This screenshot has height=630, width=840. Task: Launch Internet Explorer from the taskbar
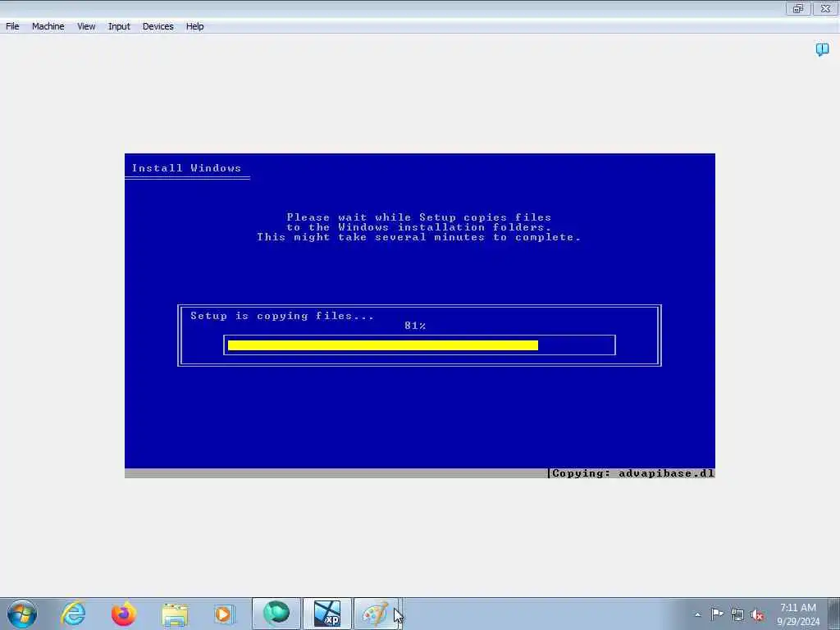coord(73,614)
